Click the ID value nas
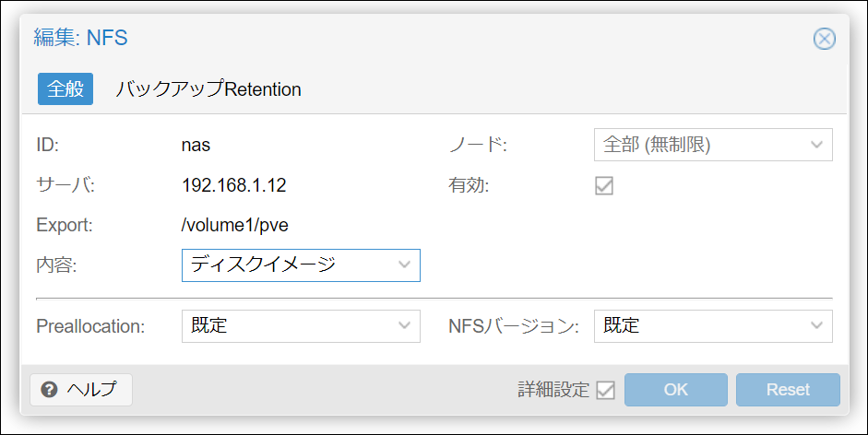 coord(197,145)
